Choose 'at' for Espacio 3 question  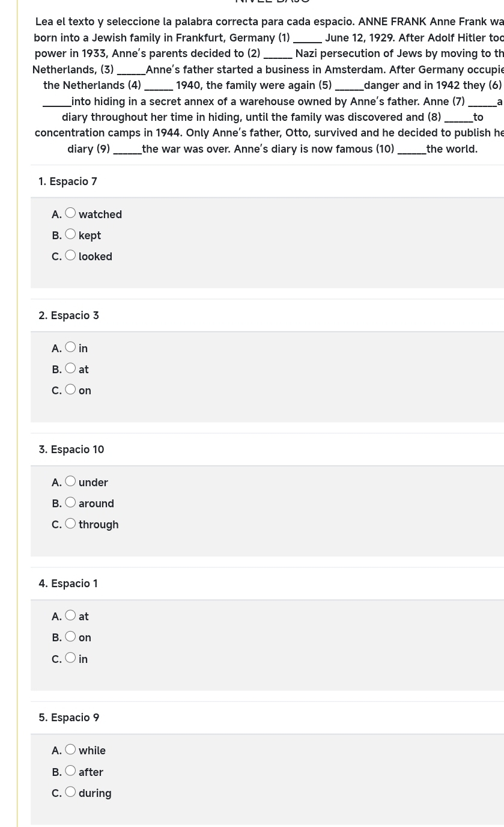pyautogui.click(x=71, y=368)
